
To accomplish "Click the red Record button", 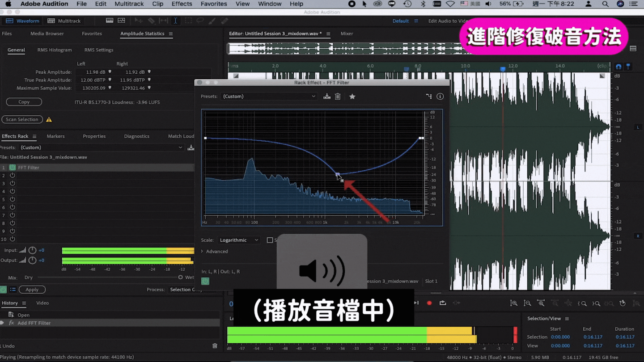I will pos(429,303).
